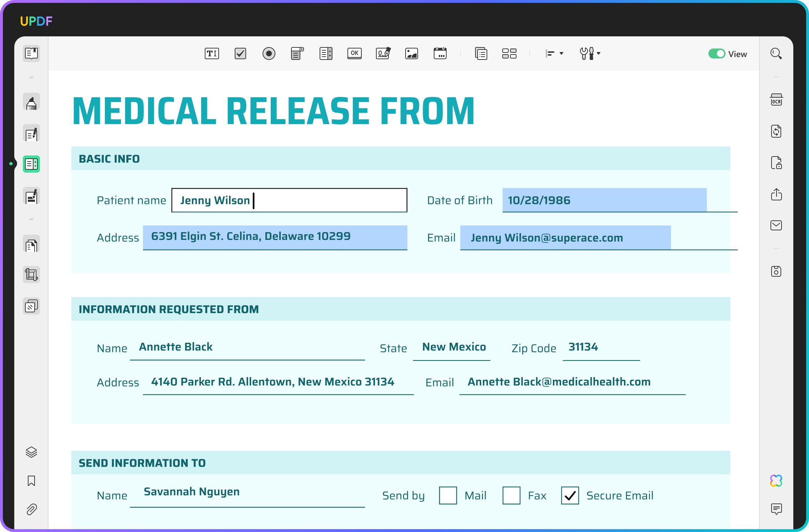Click the List Box tool icon

326,53
